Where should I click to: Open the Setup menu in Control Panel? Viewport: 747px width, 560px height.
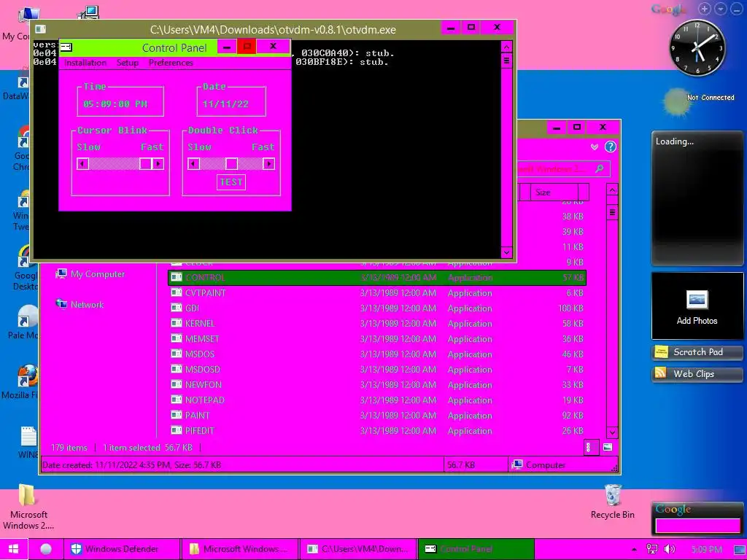[x=128, y=63]
